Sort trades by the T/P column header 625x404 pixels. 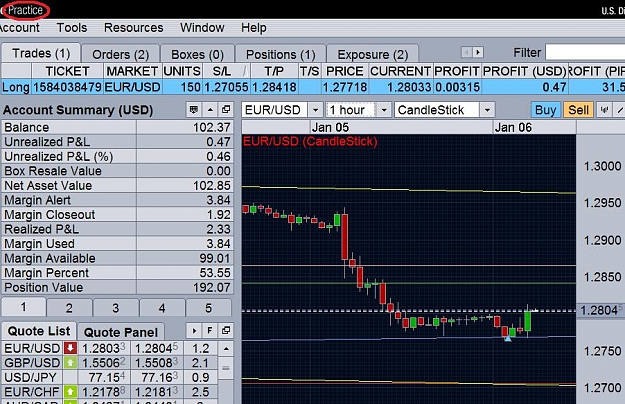tap(274, 71)
